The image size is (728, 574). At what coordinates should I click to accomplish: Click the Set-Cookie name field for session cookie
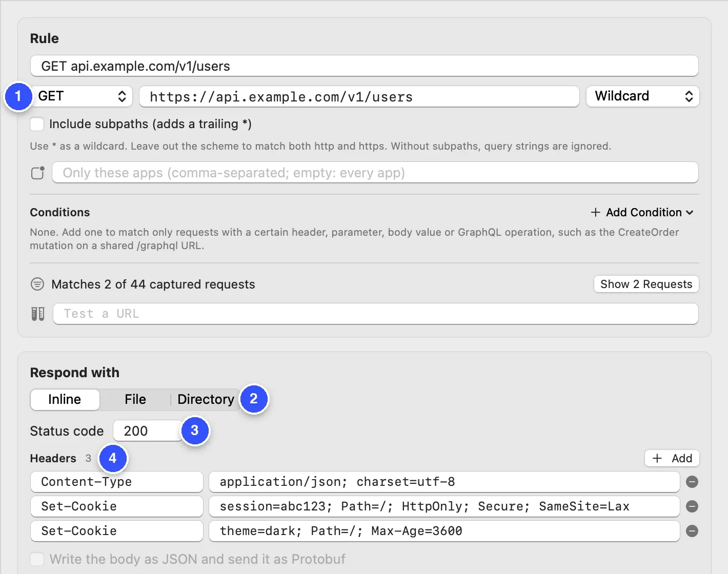(x=117, y=506)
